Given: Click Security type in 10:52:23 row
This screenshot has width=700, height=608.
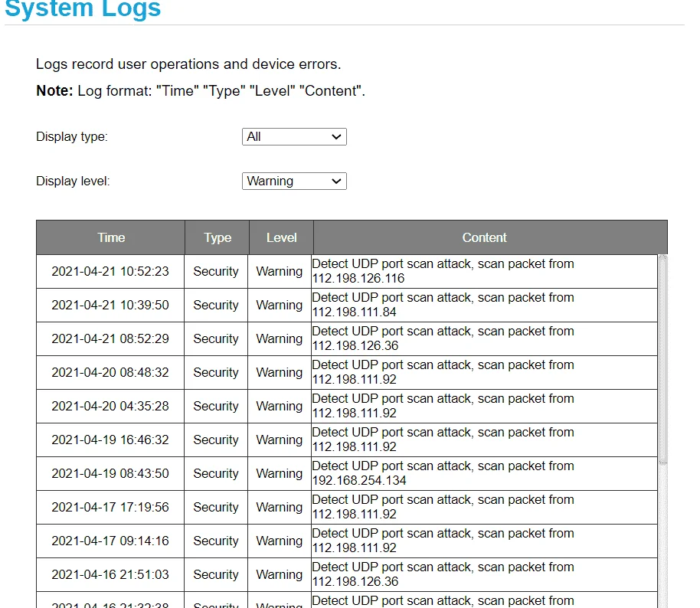Looking at the screenshot, I should [x=216, y=271].
